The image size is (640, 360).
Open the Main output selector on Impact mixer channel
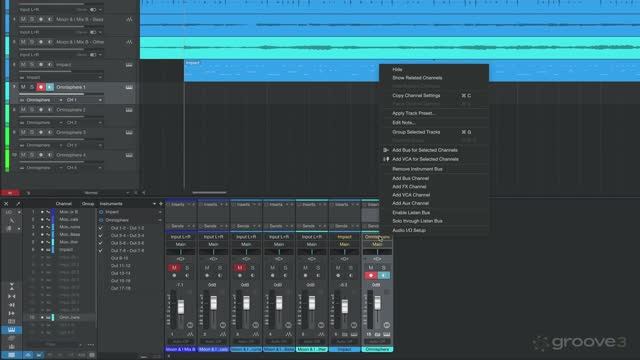pos(344,244)
